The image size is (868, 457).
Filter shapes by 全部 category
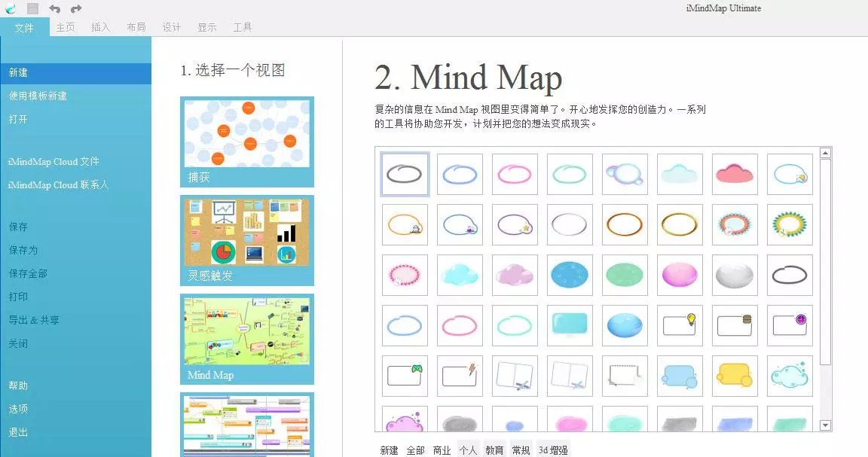pyautogui.click(x=416, y=450)
